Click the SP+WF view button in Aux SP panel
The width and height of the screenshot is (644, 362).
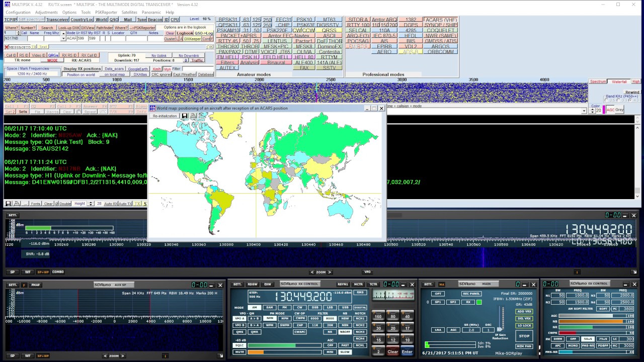click(x=43, y=356)
